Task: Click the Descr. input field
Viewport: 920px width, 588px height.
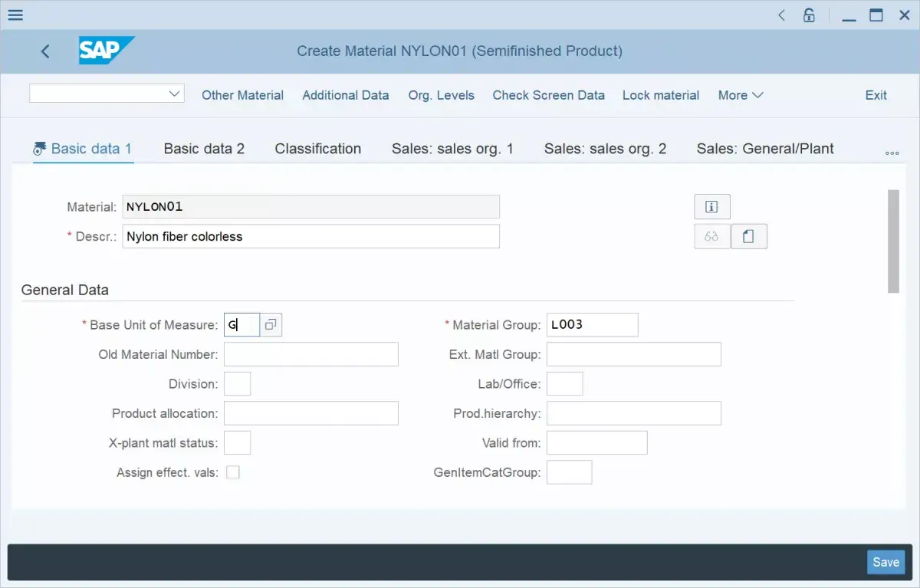Action: pos(310,236)
